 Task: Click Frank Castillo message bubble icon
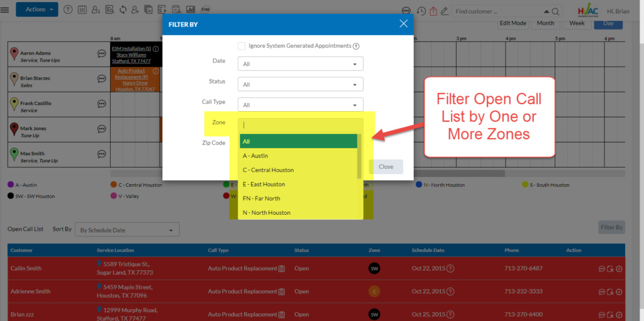tap(102, 104)
